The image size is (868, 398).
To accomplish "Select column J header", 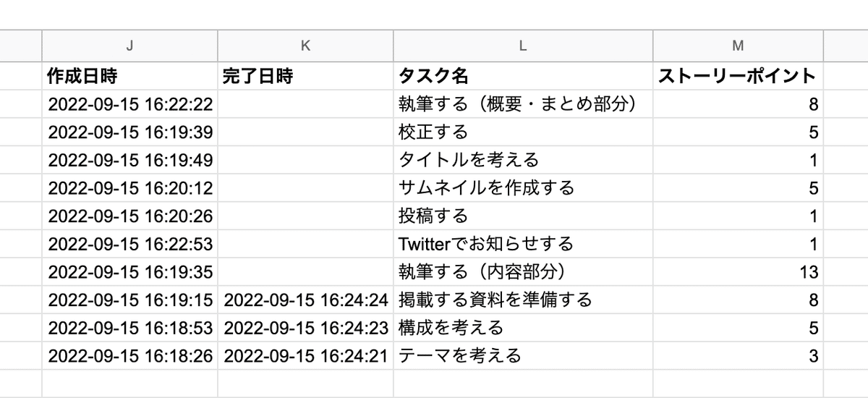I will click(x=130, y=46).
